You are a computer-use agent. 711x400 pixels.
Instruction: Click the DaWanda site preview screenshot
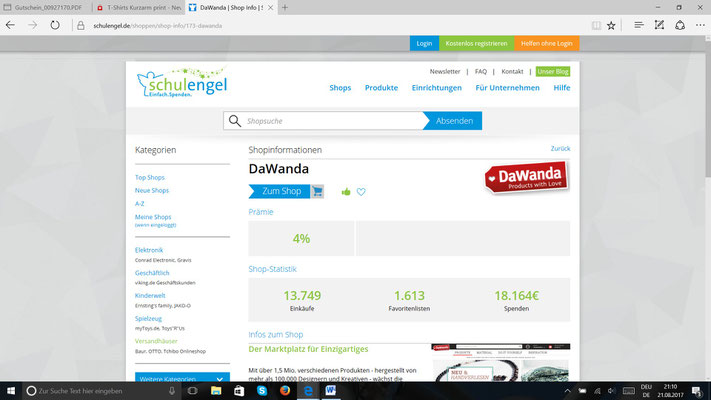(501, 362)
